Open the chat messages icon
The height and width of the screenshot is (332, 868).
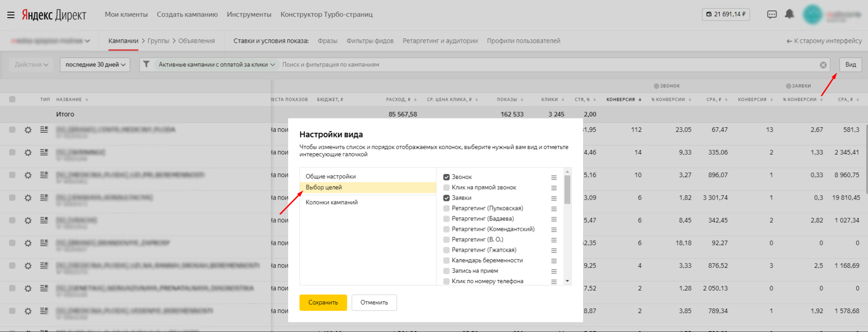click(x=772, y=14)
